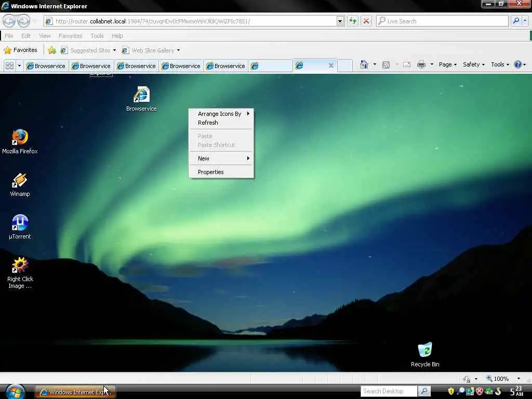Open the zoom level dropdown arrow
Screen dimensions: 532x399
click(x=518, y=379)
